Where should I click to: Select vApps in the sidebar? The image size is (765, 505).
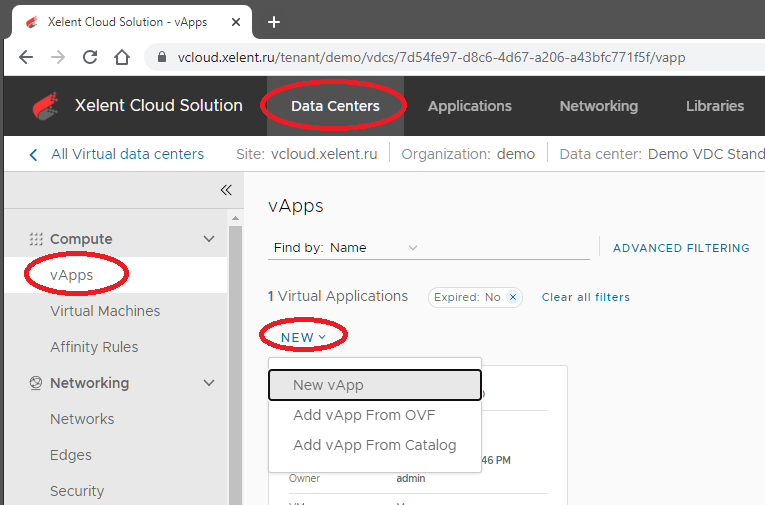point(116,275)
